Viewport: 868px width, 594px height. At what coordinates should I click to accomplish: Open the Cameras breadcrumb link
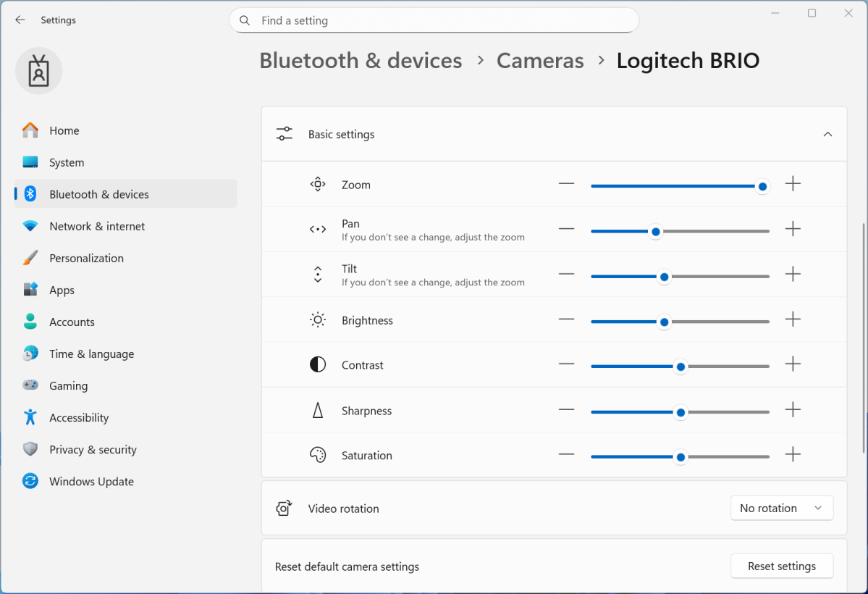click(x=539, y=61)
